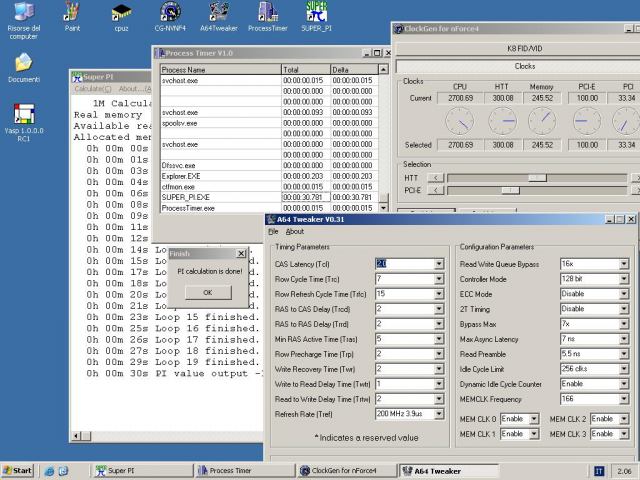
Task: Switch to ClockGen for nForce4 taskbar button
Action: click(346, 471)
